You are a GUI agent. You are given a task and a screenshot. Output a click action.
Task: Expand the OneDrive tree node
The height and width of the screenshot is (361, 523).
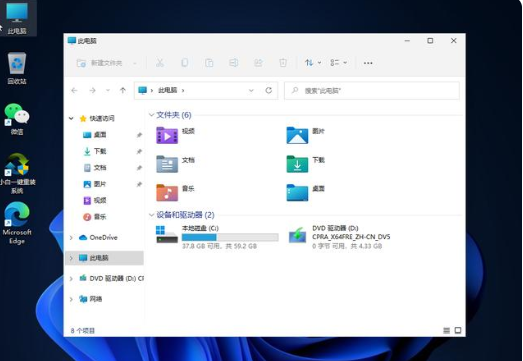point(71,238)
